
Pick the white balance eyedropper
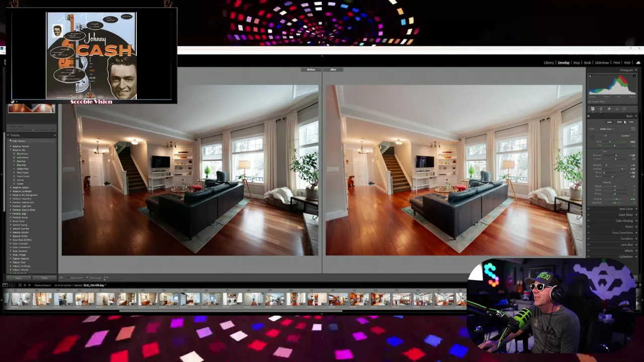(592, 137)
